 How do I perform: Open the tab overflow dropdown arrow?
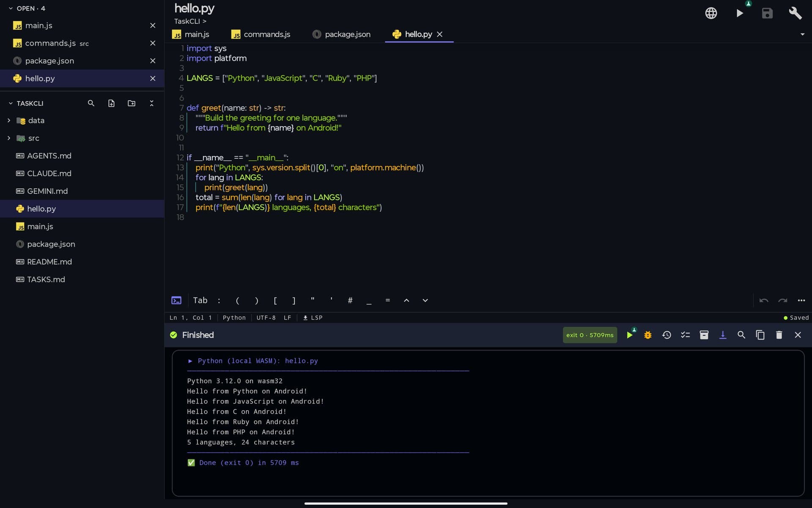(802, 34)
